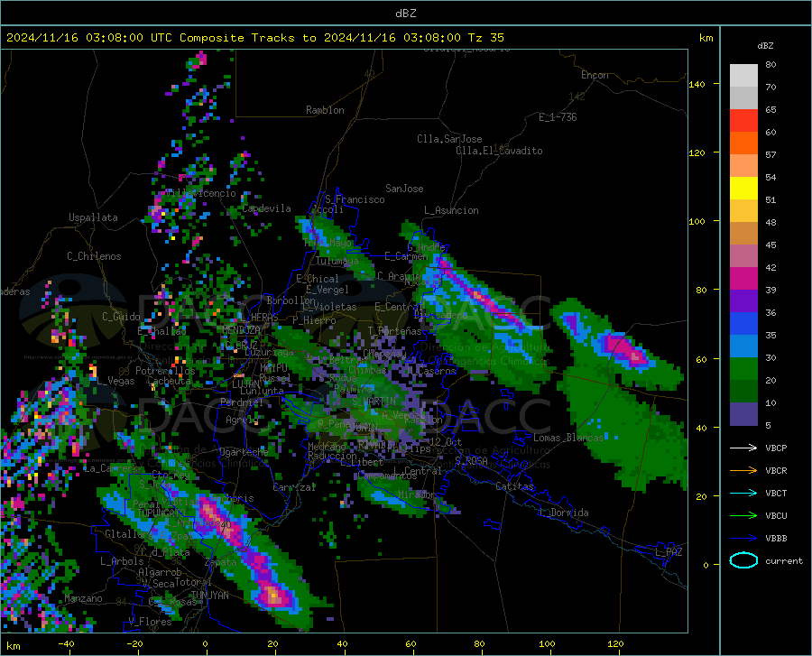Click the 'L_PAZ' map label
This screenshot has height=656, width=812.
(x=669, y=552)
